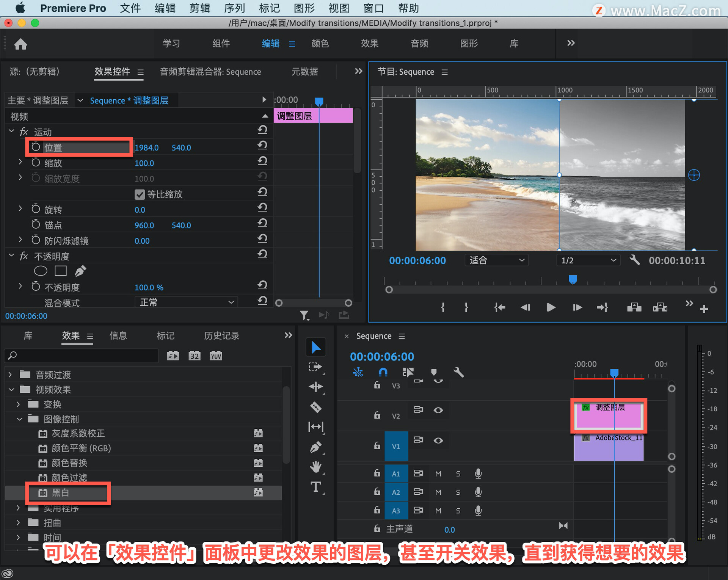Open blend mode 正常 dropdown
The height and width of the screenshot is (580, 728).
click(x=186, y=302)
